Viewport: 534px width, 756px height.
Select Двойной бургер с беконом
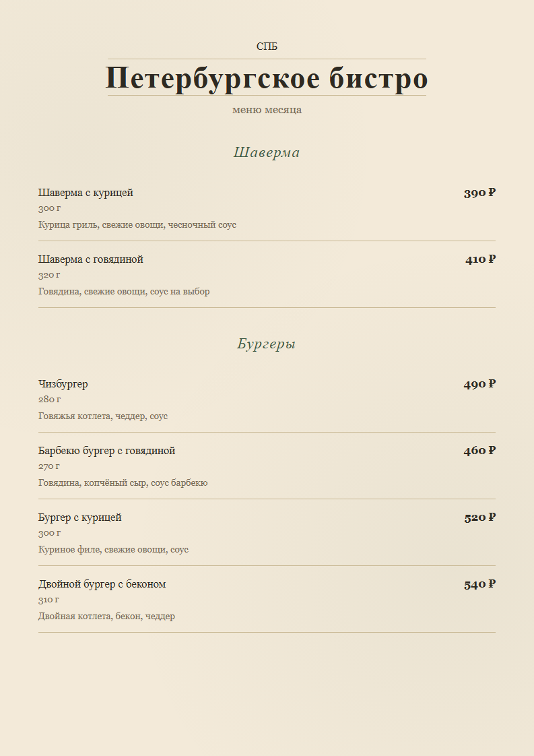[102, 584]
